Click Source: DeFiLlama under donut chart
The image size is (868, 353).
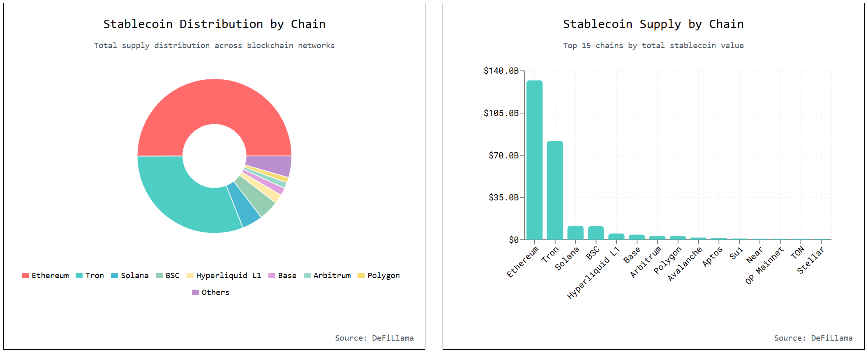374,338
